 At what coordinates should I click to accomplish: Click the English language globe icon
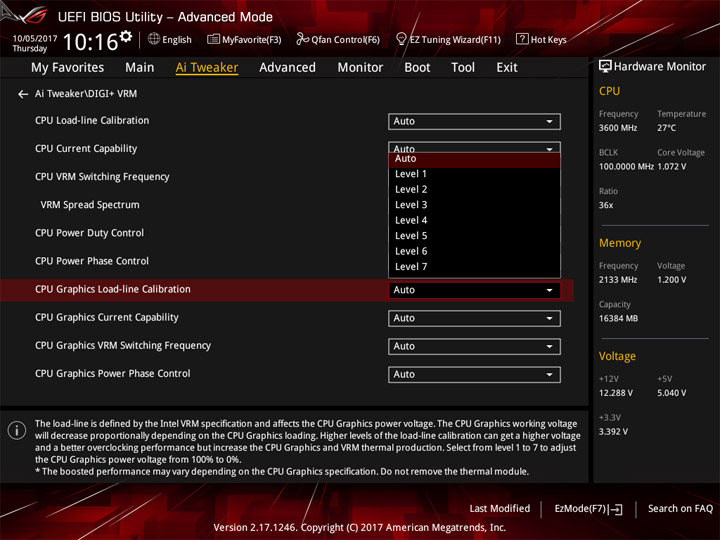coord(154,39)
